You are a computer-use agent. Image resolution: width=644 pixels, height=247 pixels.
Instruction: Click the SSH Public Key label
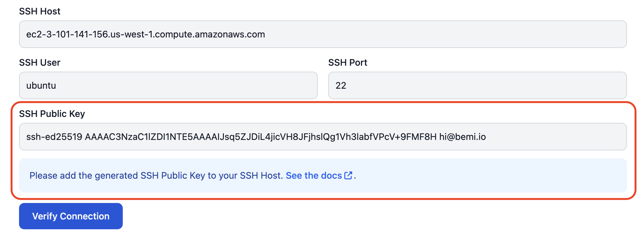52,114
